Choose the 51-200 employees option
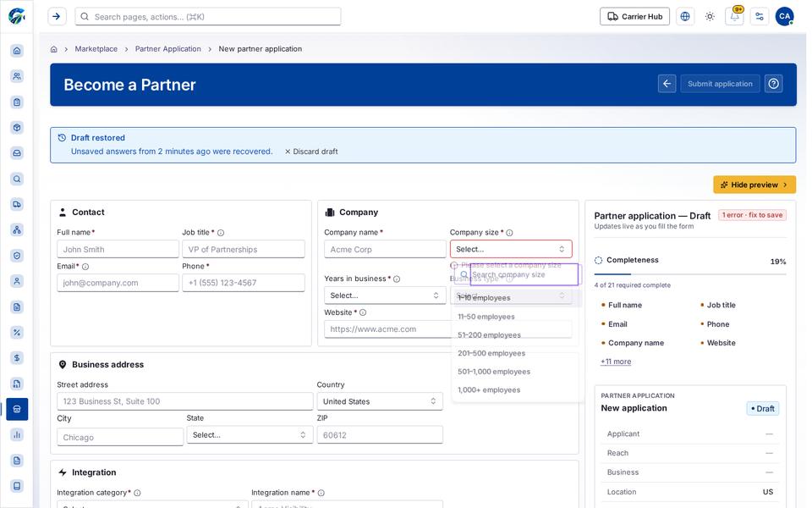Screen dimensions: 812x508 516,335
